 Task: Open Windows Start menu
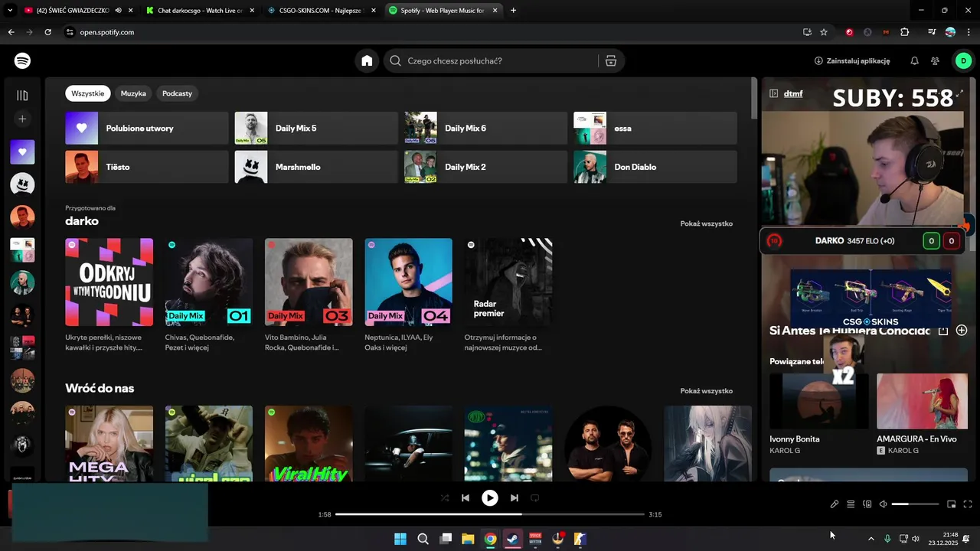click(400, 539)
